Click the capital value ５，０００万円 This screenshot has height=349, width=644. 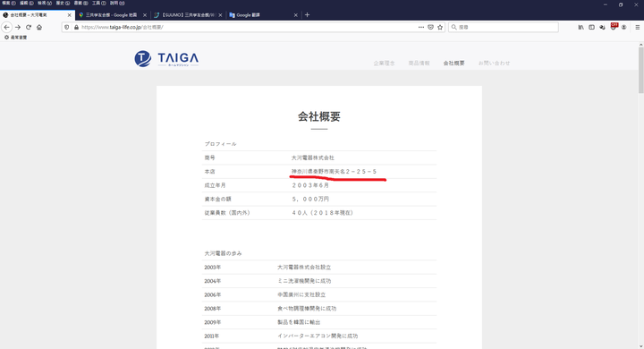310,199
